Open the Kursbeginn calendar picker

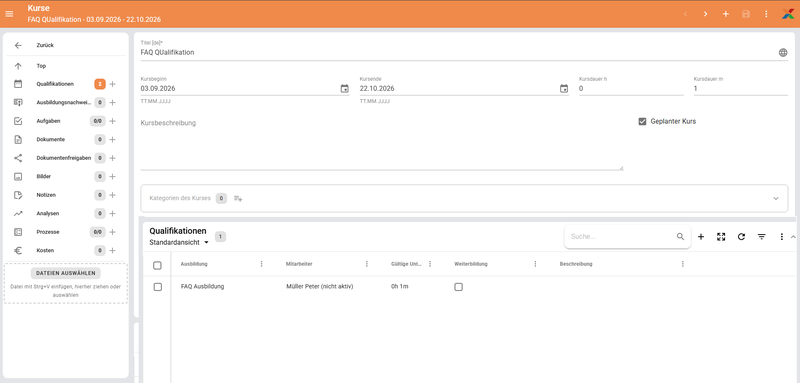pyautogui.click(x=344, y=89)
